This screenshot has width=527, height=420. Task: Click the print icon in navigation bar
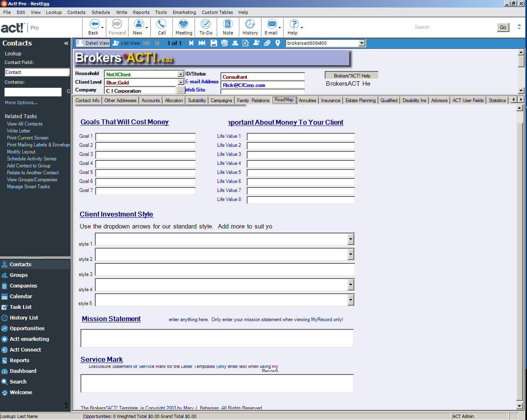[x=225, y=43]
